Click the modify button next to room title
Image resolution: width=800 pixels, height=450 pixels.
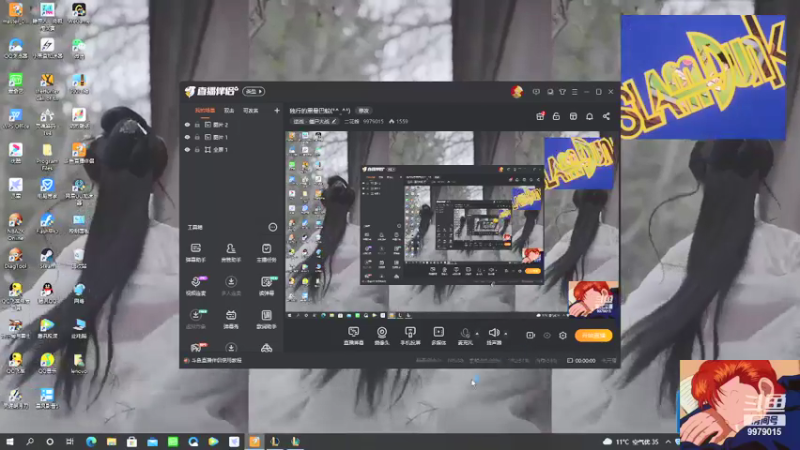click(x=363, y=111)
